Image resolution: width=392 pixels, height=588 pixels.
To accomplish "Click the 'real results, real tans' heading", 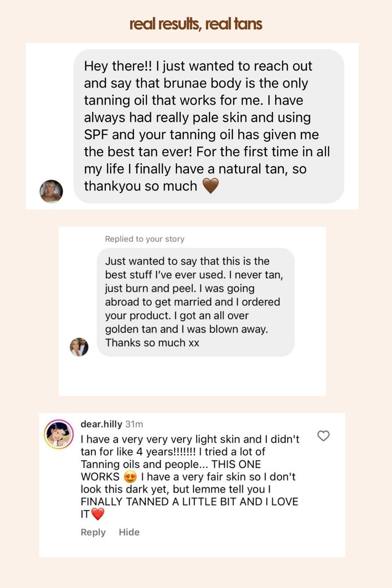I will [x=196, y=24].
